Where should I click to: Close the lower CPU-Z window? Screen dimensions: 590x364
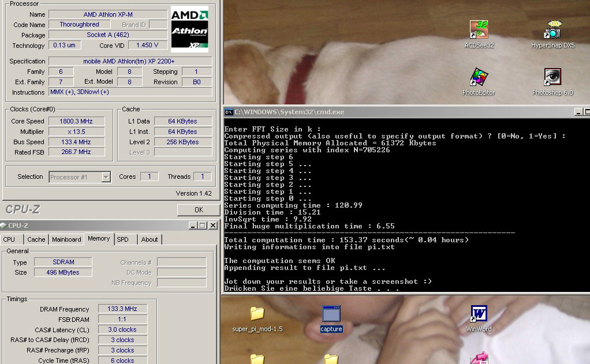pos(213,226)
